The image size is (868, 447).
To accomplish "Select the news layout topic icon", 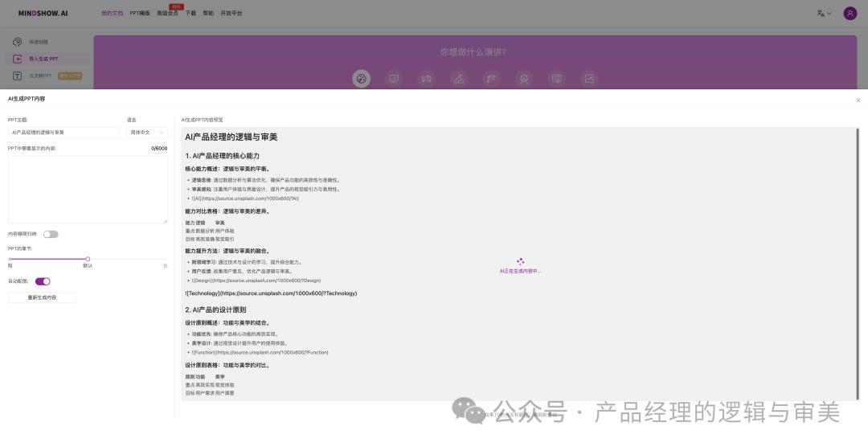I will (x=556, y=79).
